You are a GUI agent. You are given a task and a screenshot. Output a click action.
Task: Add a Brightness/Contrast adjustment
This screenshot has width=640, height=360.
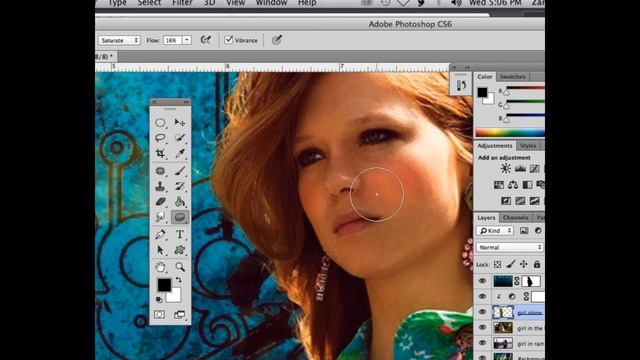click(x=505, y=169)
